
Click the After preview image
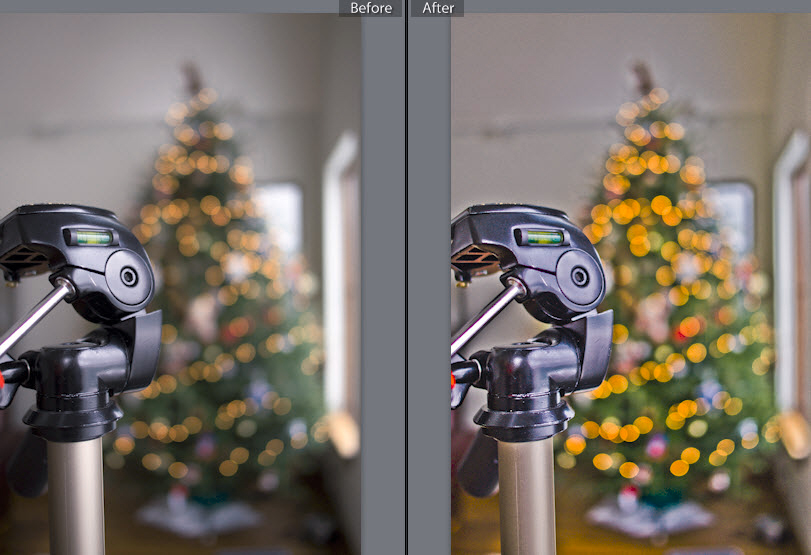[x=631, y=284]
